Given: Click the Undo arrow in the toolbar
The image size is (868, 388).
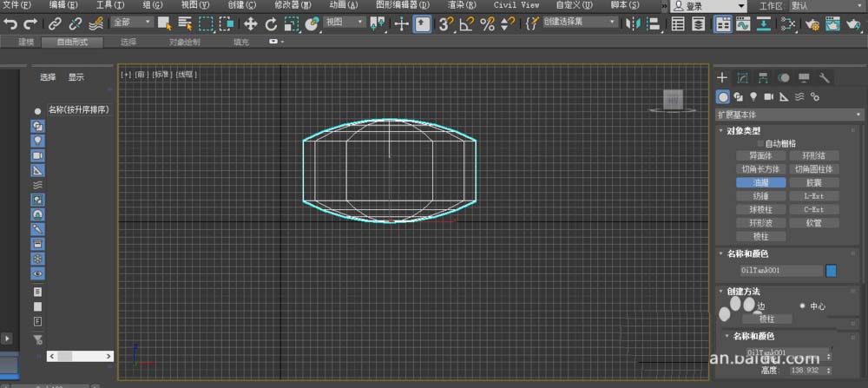Looking at the screenshot, I should click(x=10, y=23).
